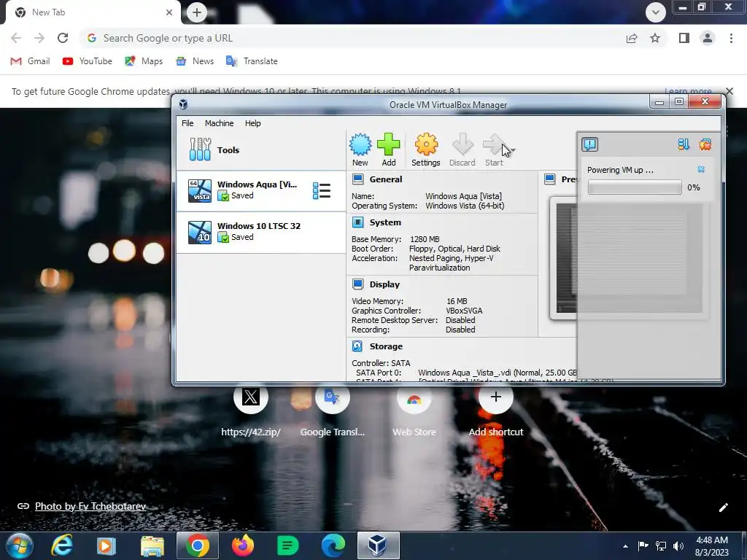This screenshot has width=747, height=560.
Task: Open News bookmark
Action: tap(194, 61)
